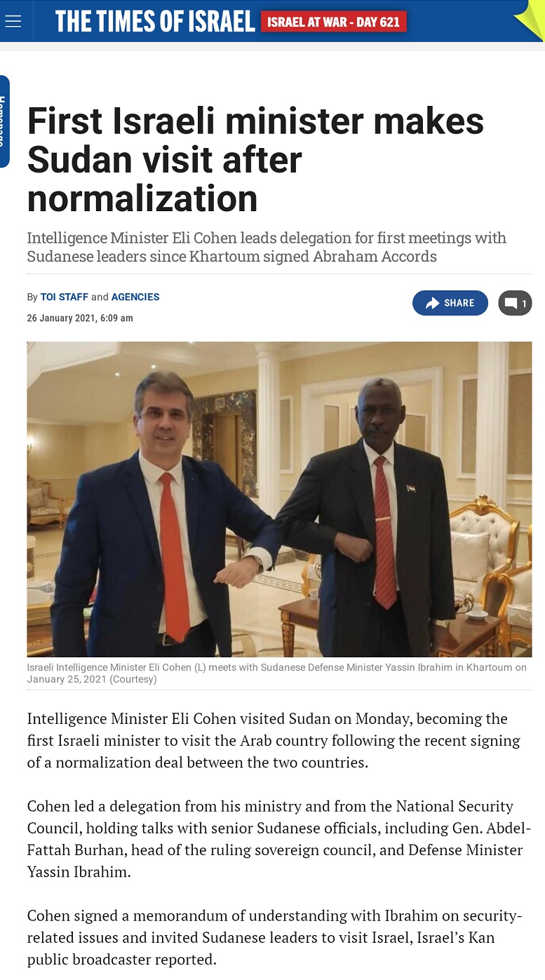Screen dimensions: 545x980
Task: Click the first paragraph about Monday visit
Action: pyautogui.click(x=274, y=740)
